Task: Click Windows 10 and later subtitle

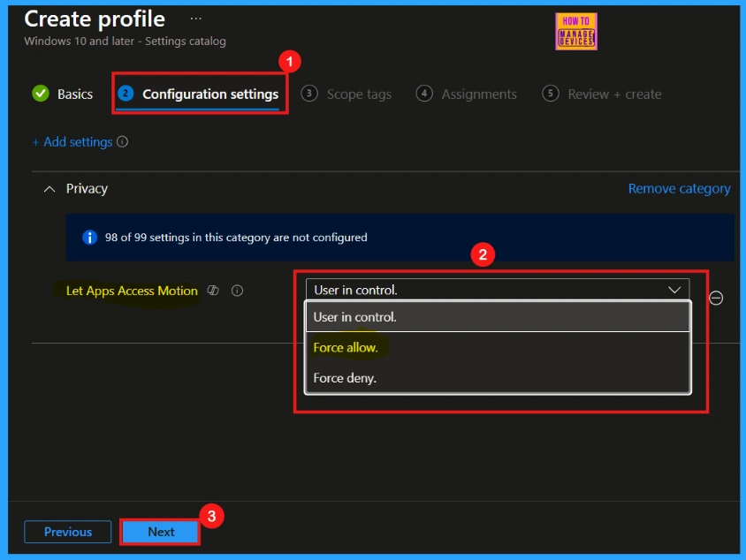Action: click(126, 42)
